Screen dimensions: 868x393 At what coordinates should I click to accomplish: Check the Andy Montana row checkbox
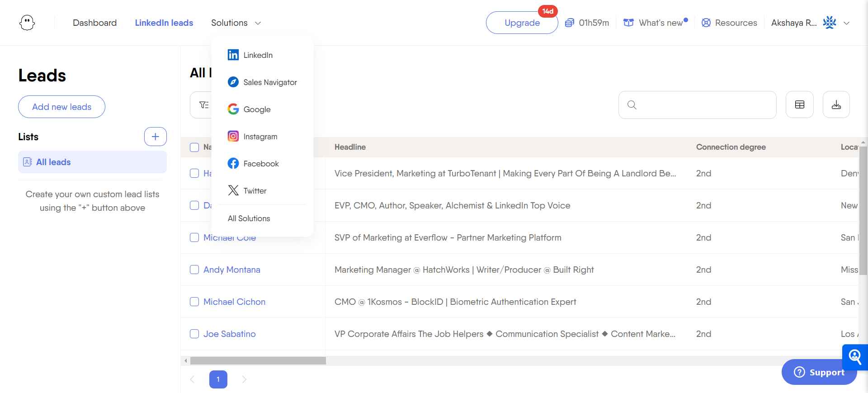click(x=194, y=270)
